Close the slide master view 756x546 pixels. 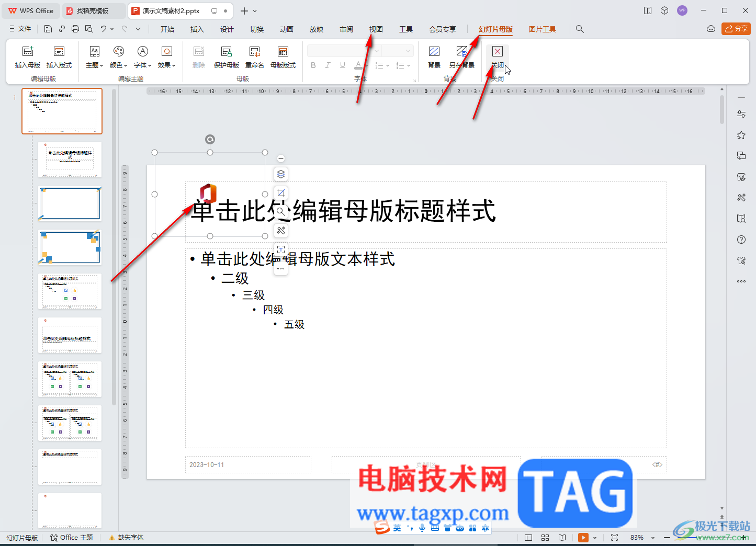coord(498,57)
